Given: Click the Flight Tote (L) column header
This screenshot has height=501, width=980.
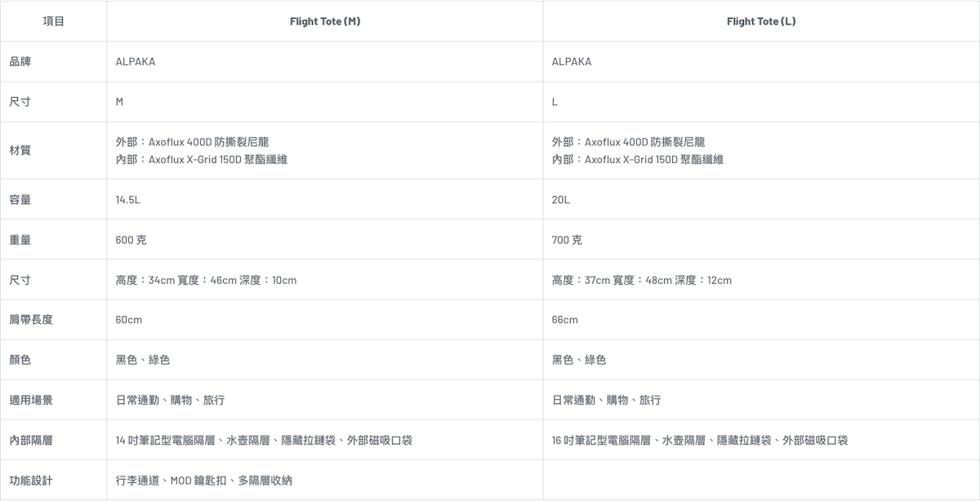Looking at the screenshot, I should (760, 21).
